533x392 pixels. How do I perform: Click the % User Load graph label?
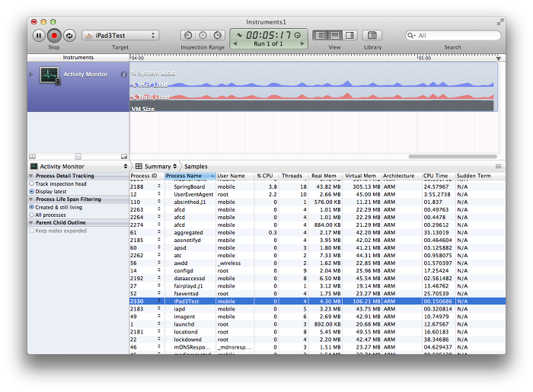149,85
